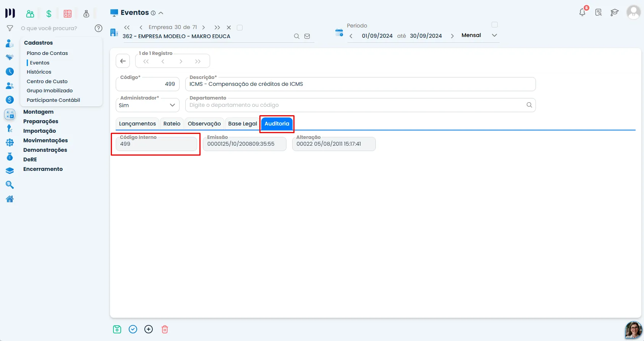Select the red spreadsheet module icon
Image resolution: width=644 pixels, height=341 pixels.
68,14
